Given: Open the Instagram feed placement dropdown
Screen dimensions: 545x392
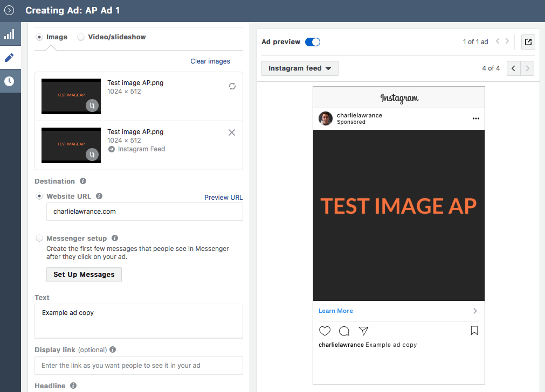Looking at the screenshot, I should pos(300,68).
